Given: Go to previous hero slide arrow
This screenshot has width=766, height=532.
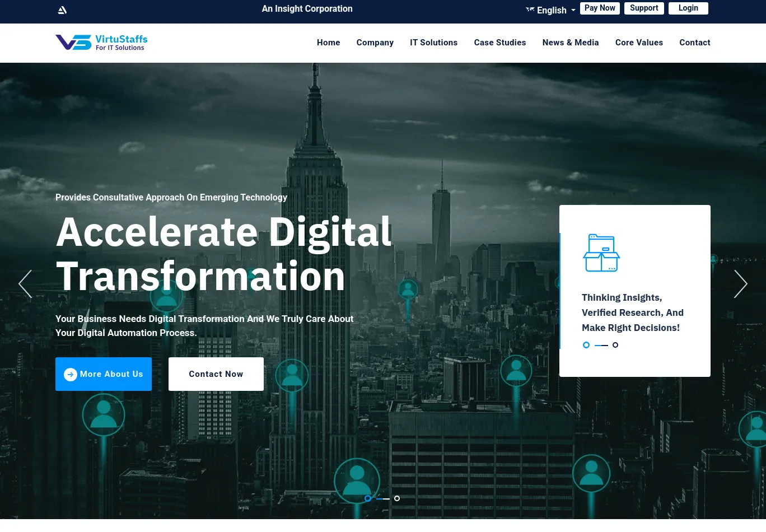Looking at the screenshot, I should click(25, 284).
